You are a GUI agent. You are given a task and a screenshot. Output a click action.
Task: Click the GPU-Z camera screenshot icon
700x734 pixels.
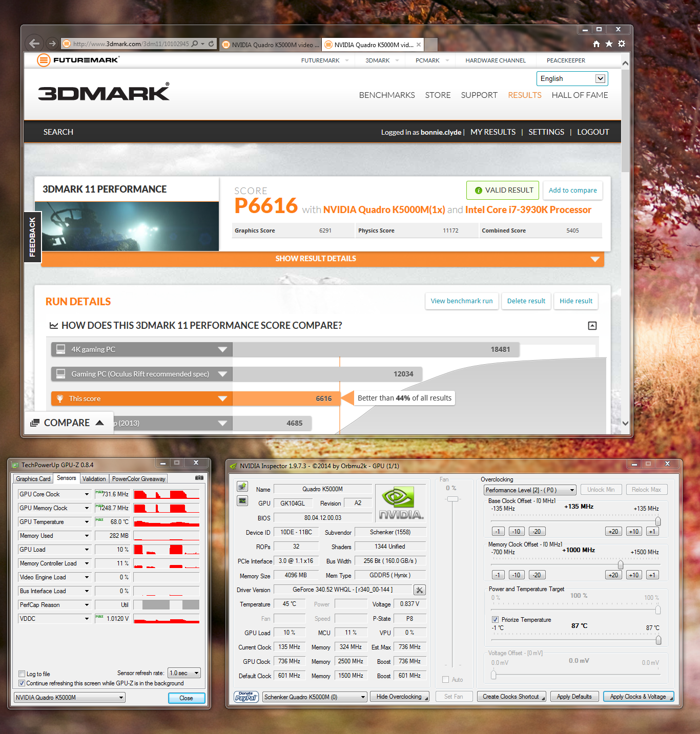(x=199, y=478)
